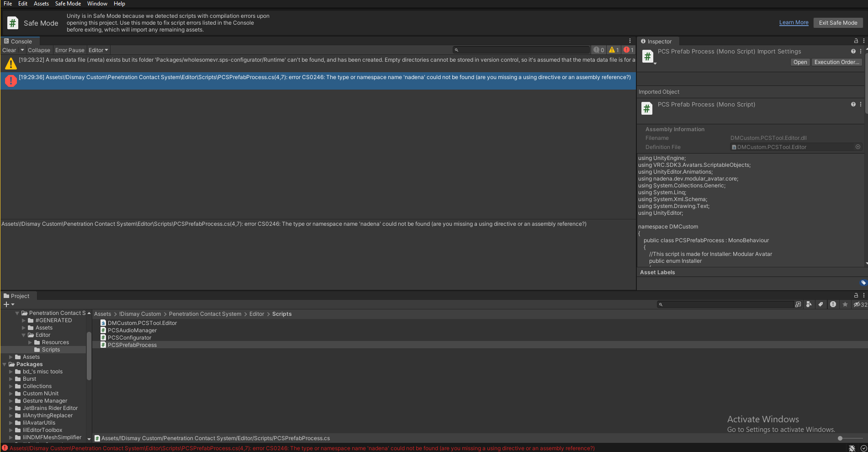The image size is (868, 452).
Task: Click the Open button in Inspector
Action: [x=800, y=62]
